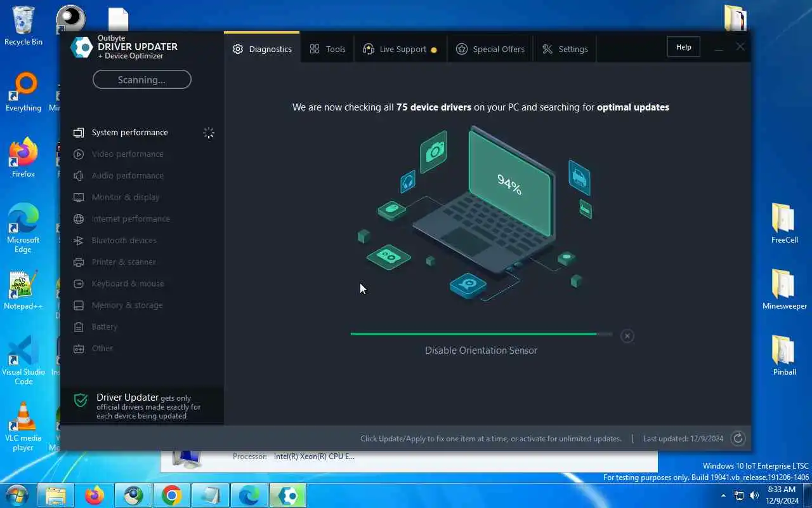Select Bluetooth devices category
The width and height of the screenshot is (812, 508).
[x=143, y=241]
